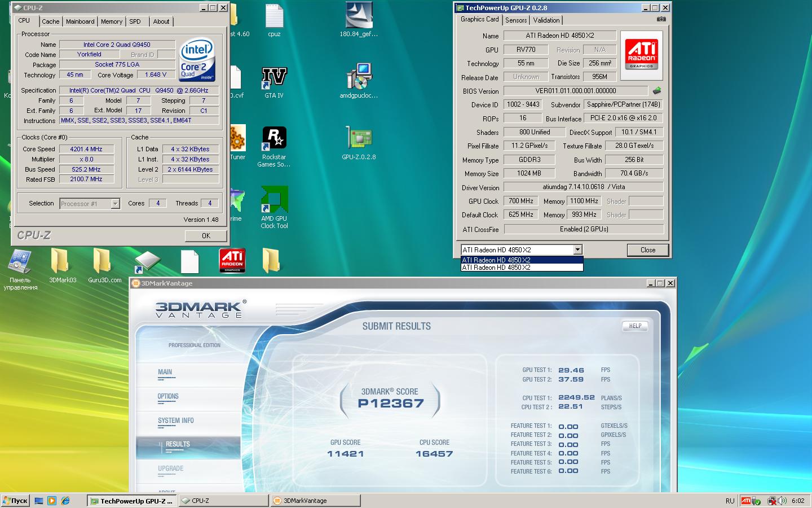Open the Control Panel desktop icon
This screenshot has width=812, height=508.
tap(20, 269)
